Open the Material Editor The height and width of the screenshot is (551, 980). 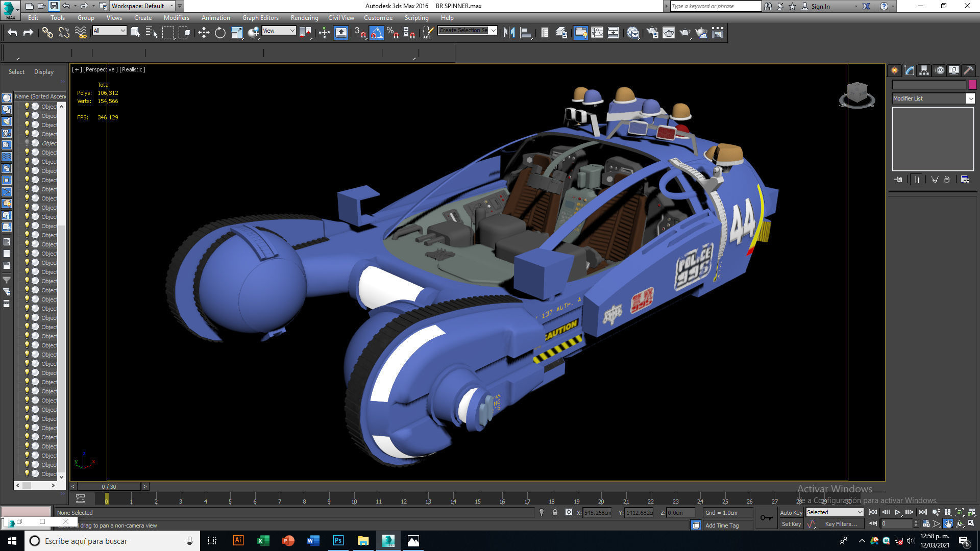click(633, 33)
